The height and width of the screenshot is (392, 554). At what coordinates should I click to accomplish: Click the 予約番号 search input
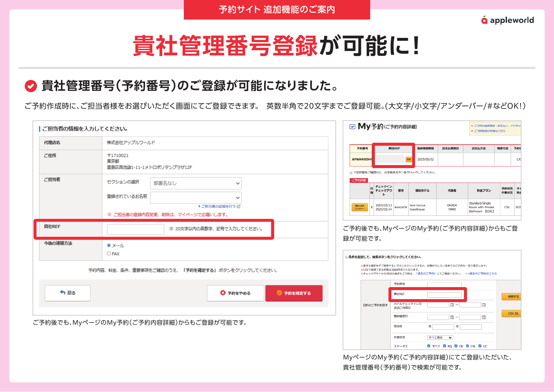click(444, 284)
